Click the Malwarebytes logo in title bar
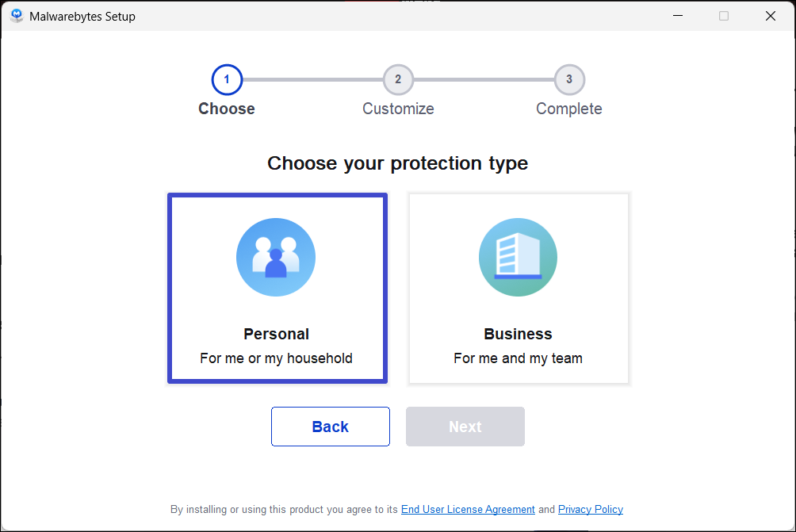 pyautogui.click(x=17, y=16)
